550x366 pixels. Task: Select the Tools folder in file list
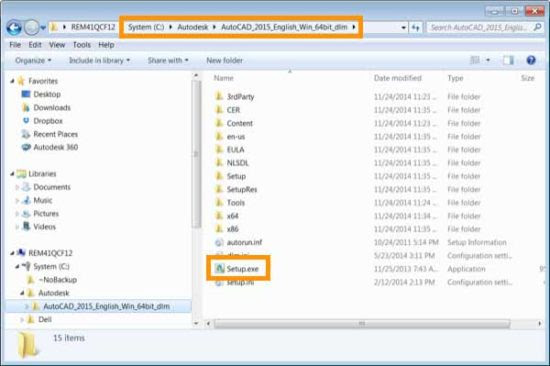click(x=236, y=203)
